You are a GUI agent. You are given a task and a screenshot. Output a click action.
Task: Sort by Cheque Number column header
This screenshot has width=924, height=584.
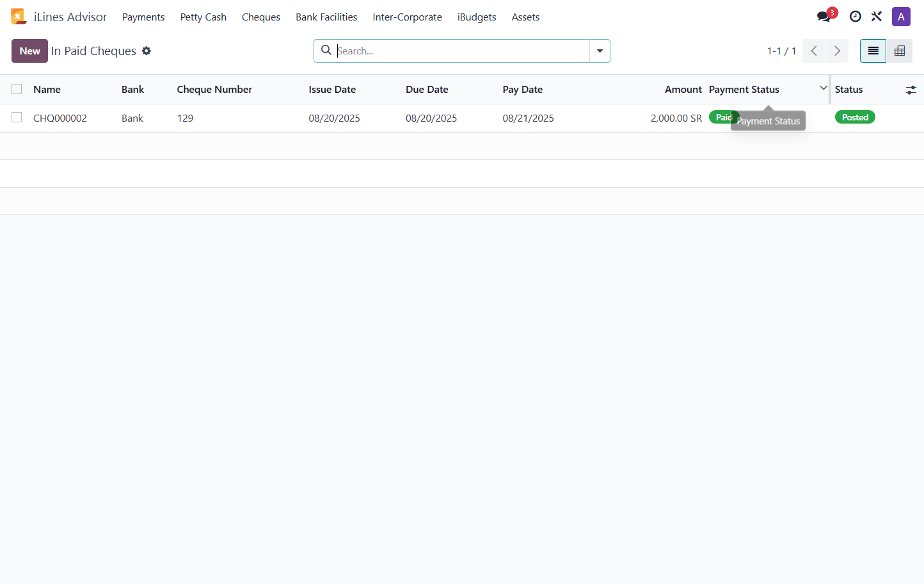[x=214, y=90]
